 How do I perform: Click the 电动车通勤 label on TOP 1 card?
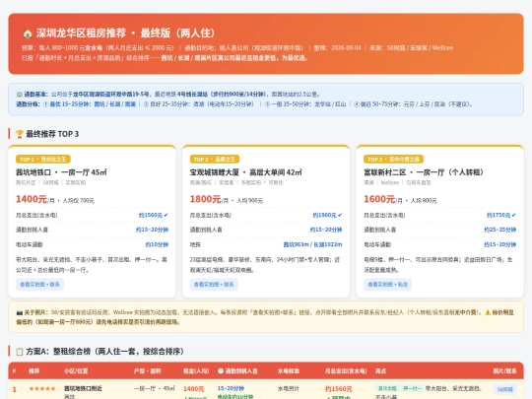(x=30, y=244)
